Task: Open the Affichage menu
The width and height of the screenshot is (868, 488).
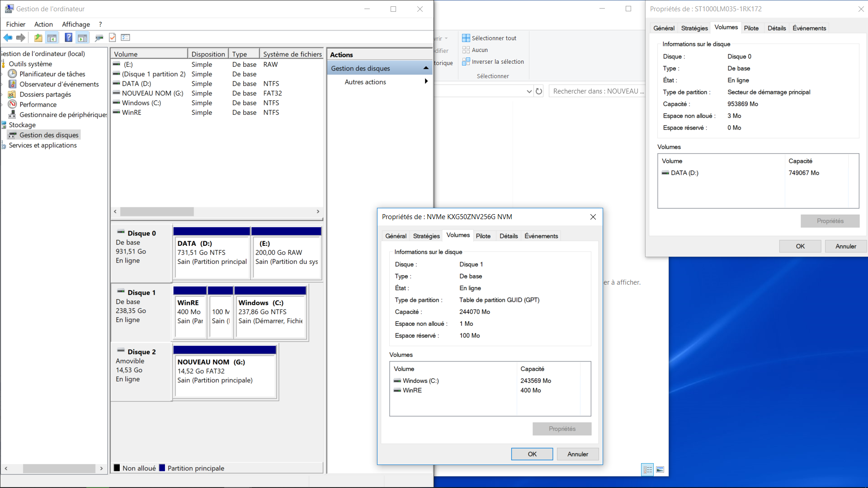Action: pyautogui.click(x=76, y=24)
